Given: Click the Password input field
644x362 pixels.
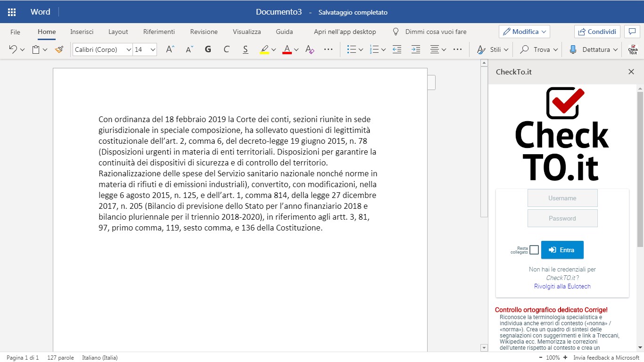Looking at the screenshot, I should click(x=562, y=218).
